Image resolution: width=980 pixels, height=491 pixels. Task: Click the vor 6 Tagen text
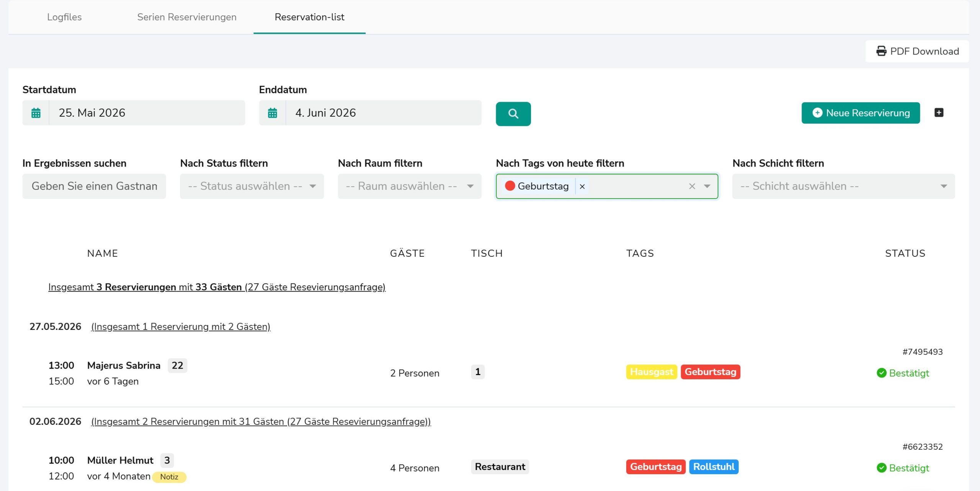click(113, 382)
